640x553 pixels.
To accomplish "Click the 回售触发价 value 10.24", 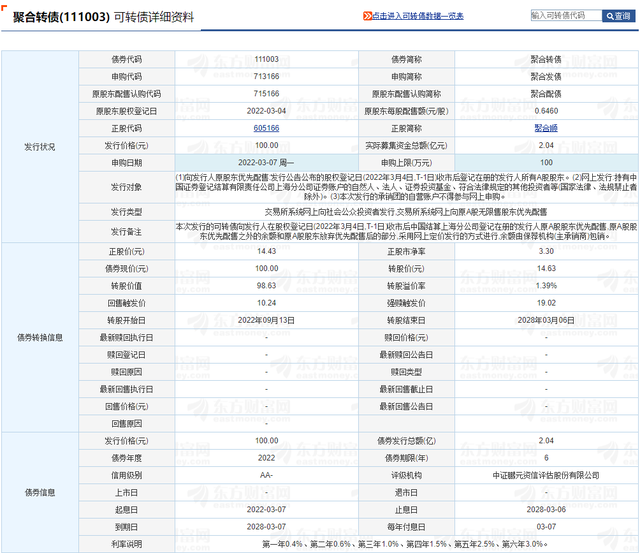I will (266, 303).
